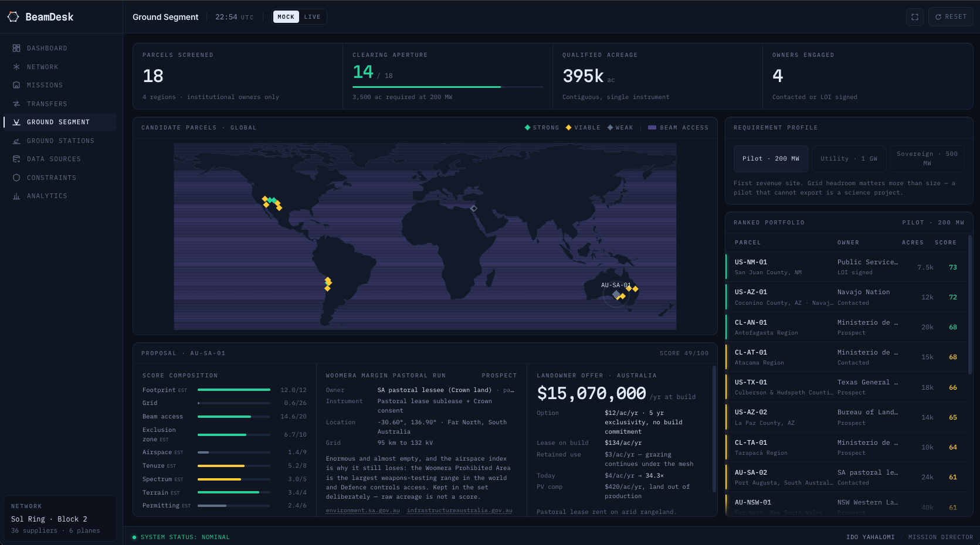Select the CL-TA-01 parcel row
This screenshot has width=980, height=545.
coord(846,448)
